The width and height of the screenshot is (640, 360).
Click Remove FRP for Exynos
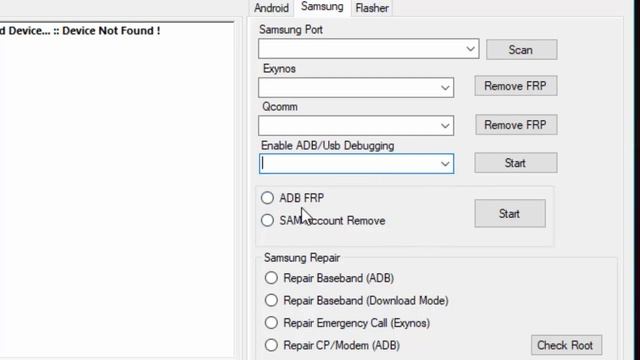point(516,86)
